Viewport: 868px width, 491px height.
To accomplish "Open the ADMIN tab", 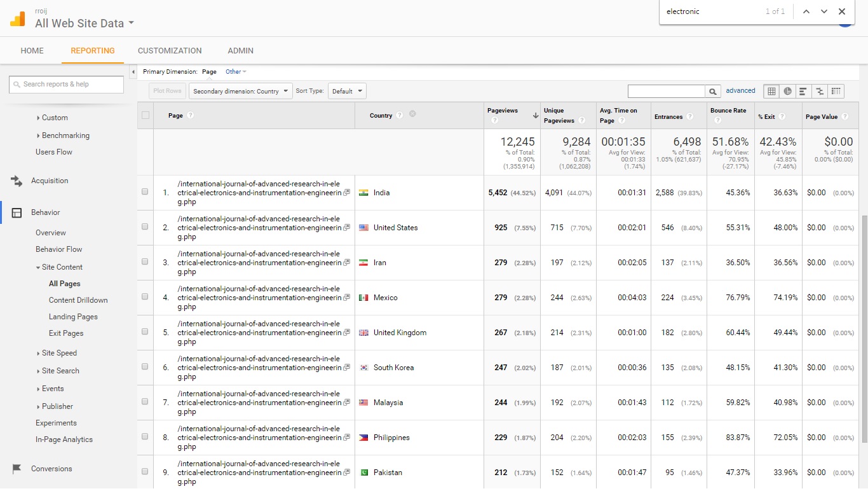I will click(241, 51).
